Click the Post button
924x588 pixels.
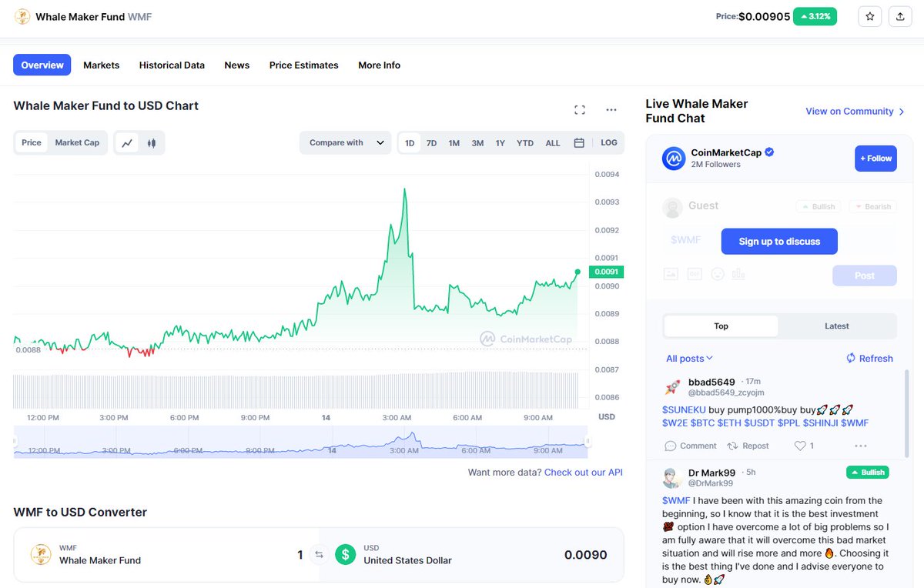click(x=865, y=276)
